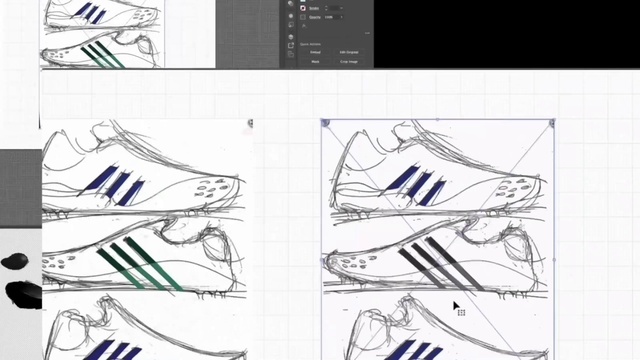
Task: Open the Artboards panel icon in the dock
Action: pyautogui.click(x=291, y=54)
